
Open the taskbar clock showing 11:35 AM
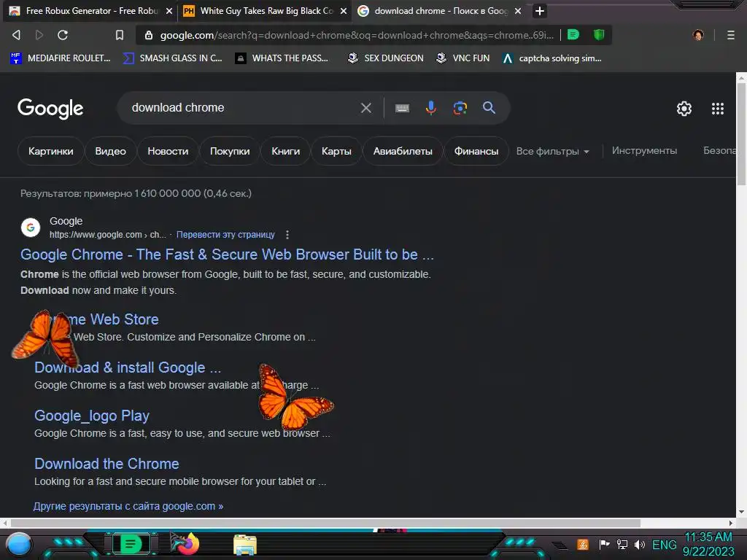tap(708, 544)
